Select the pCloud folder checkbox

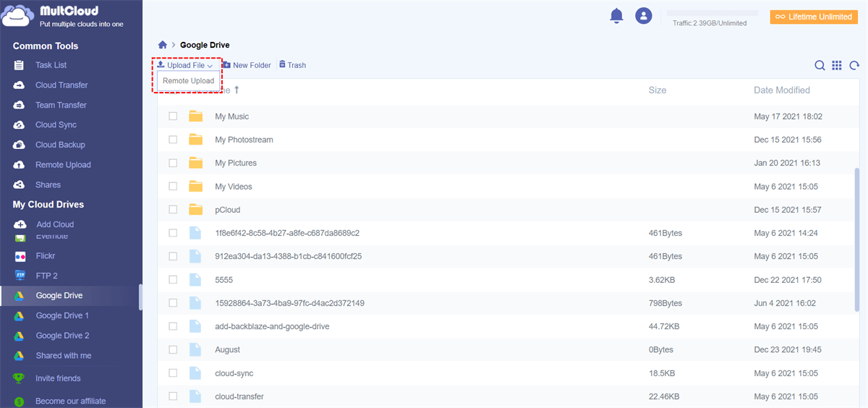pyautogui.click(x=173, y=210)
